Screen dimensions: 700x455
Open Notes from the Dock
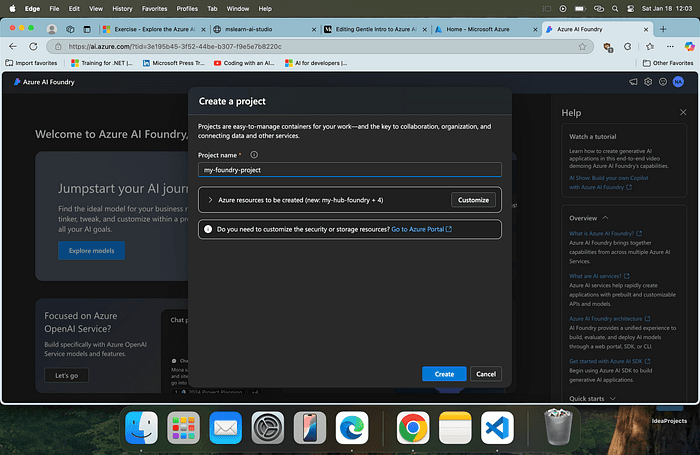coord(455,427)
